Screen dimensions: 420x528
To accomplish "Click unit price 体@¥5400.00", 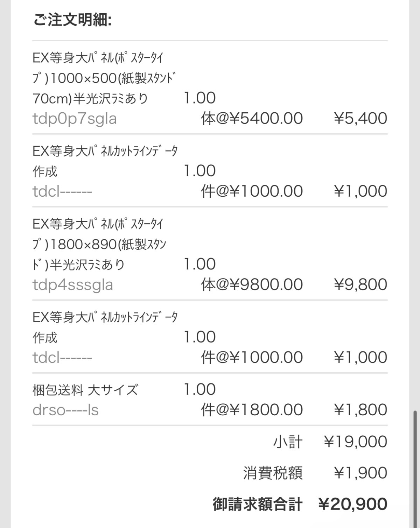I will (x=252, y=119).
